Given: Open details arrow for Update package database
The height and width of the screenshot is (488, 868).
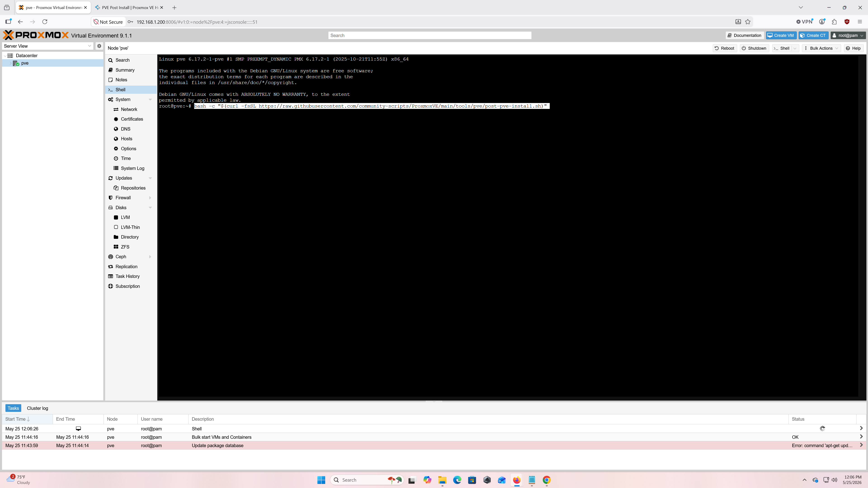Looking at the screenshot, I should 861,445.
